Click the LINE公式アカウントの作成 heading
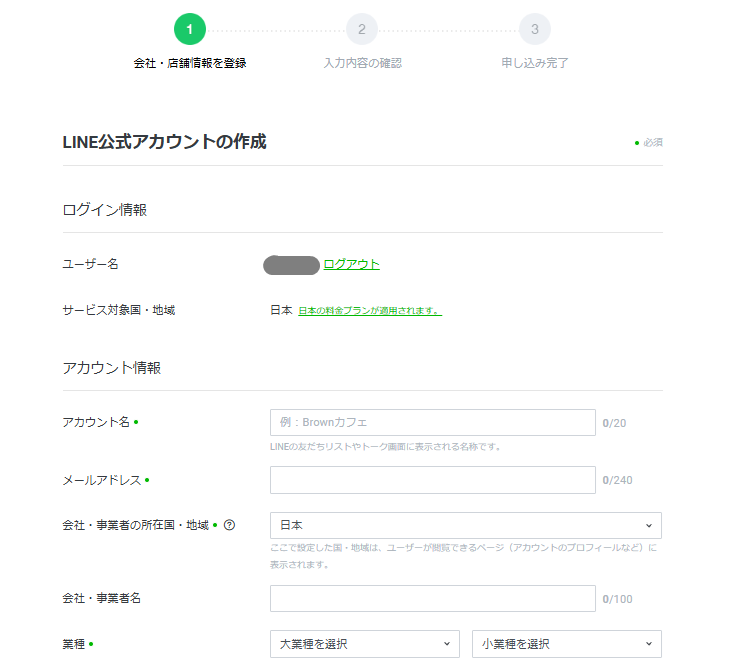The height and width of the screenshot is (668, 752). (x=164, y=142)
